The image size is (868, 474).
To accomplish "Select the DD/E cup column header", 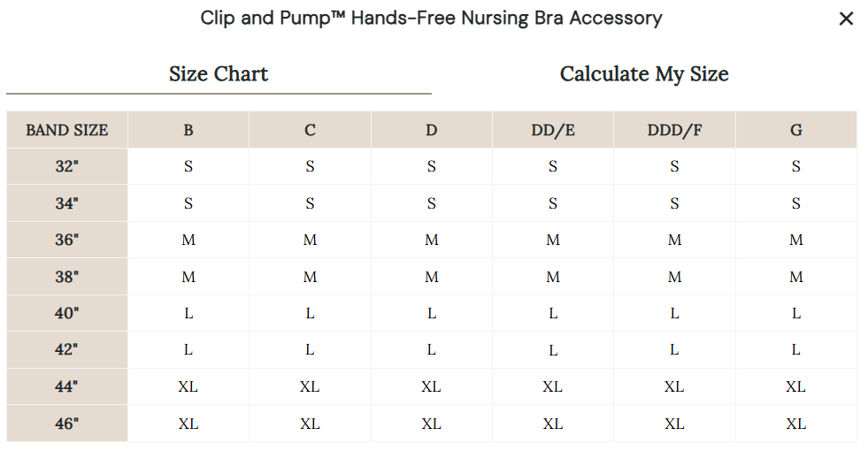I will pyautogui.click(x=553, y=130).
